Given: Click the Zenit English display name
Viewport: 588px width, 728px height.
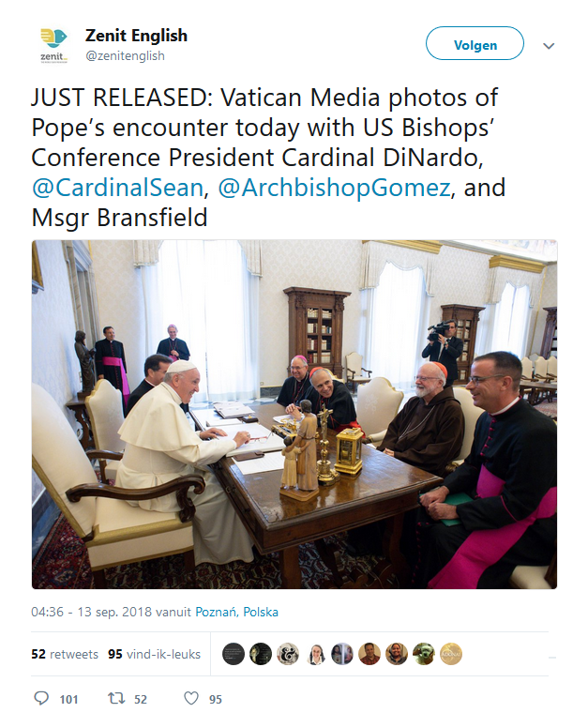Looking at the screenshot, I should pos(136,36).
